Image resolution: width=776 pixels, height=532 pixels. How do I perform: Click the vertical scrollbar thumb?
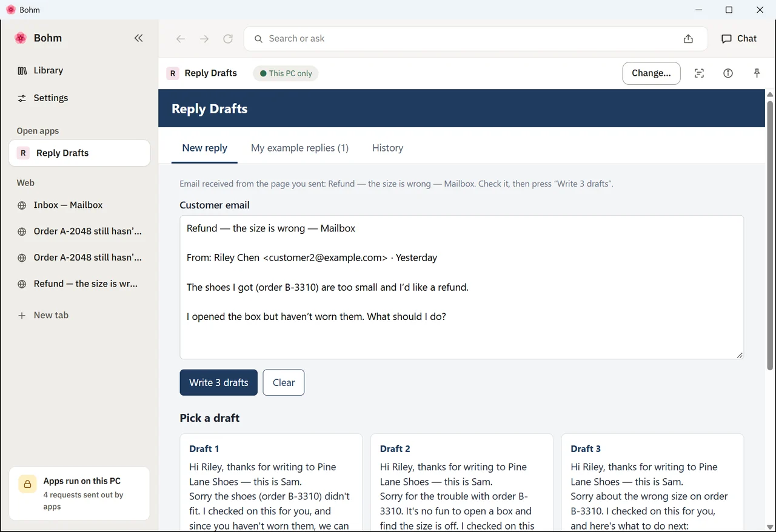coord(771,234)
